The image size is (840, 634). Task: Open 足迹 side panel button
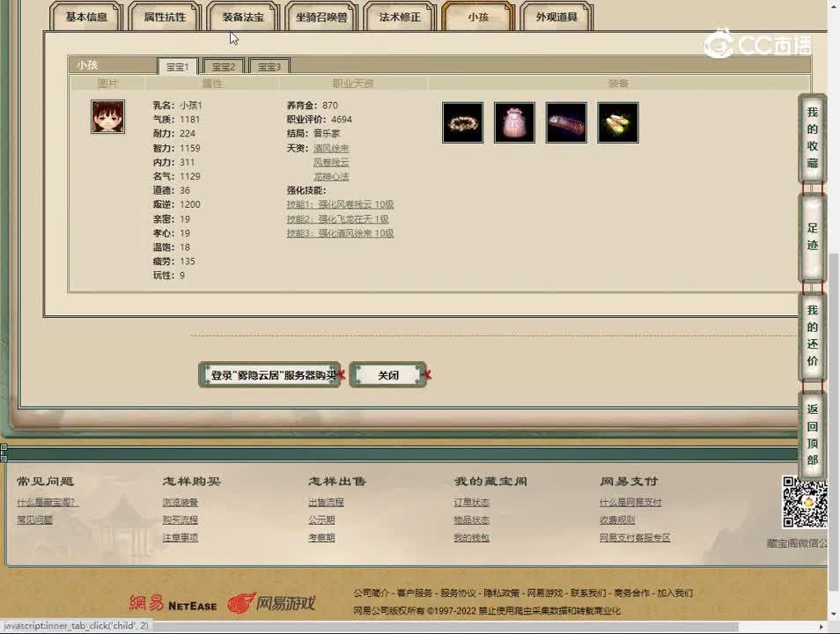[x=812, y=237]
